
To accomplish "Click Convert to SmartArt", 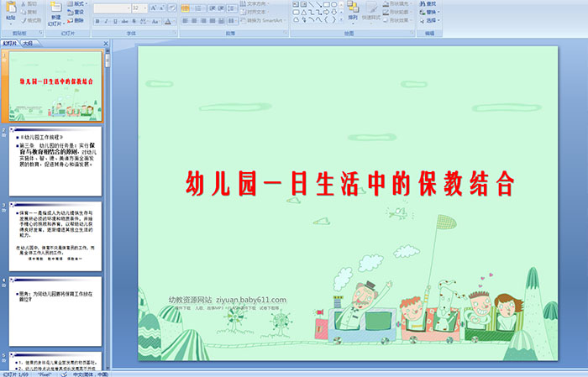I will point(263,20).
